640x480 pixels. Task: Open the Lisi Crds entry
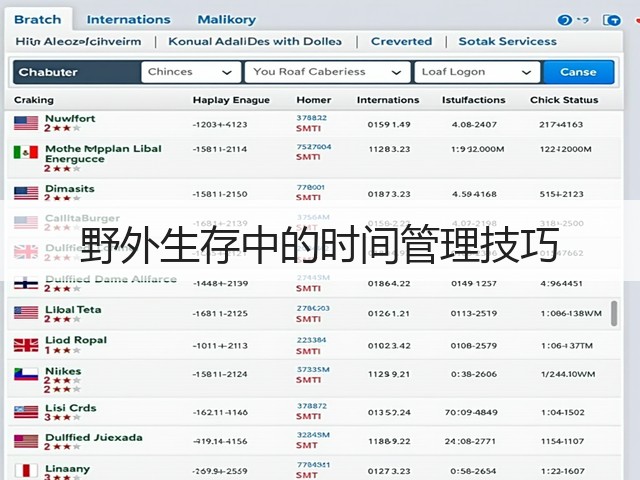pyautogui.click(x=71, y=408)
